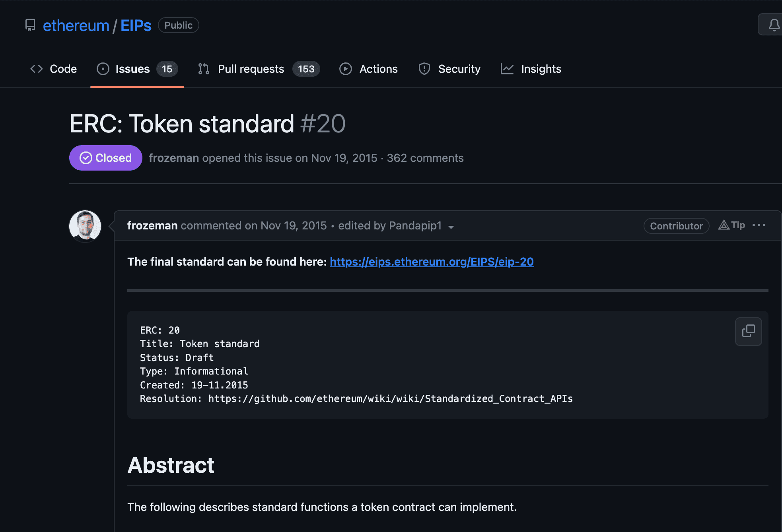Click the Pull requests branch icon
This screenshot has height=532, width=782.
click(203, 69)
